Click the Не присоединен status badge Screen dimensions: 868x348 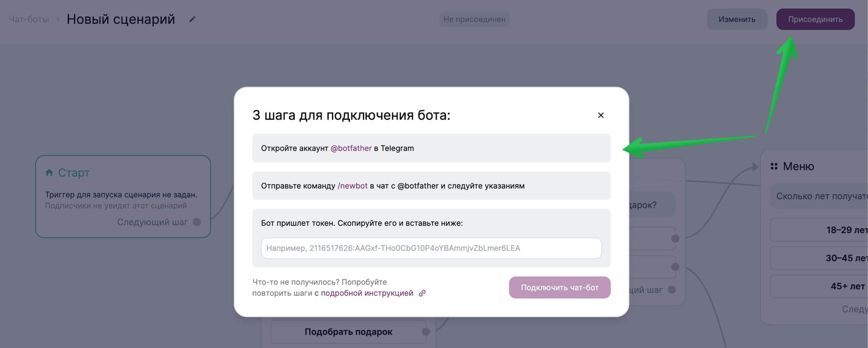[474, 19]
